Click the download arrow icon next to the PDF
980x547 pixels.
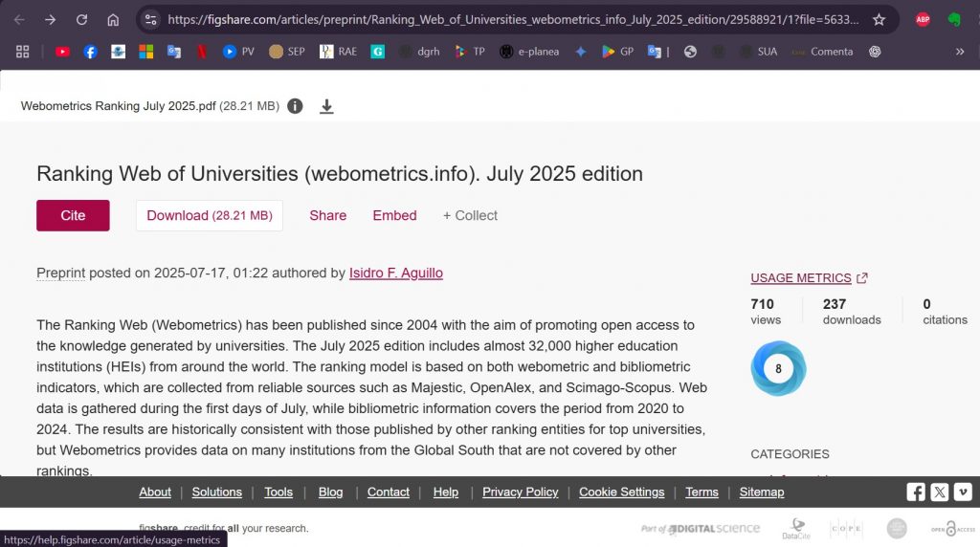tap(326, 106)
